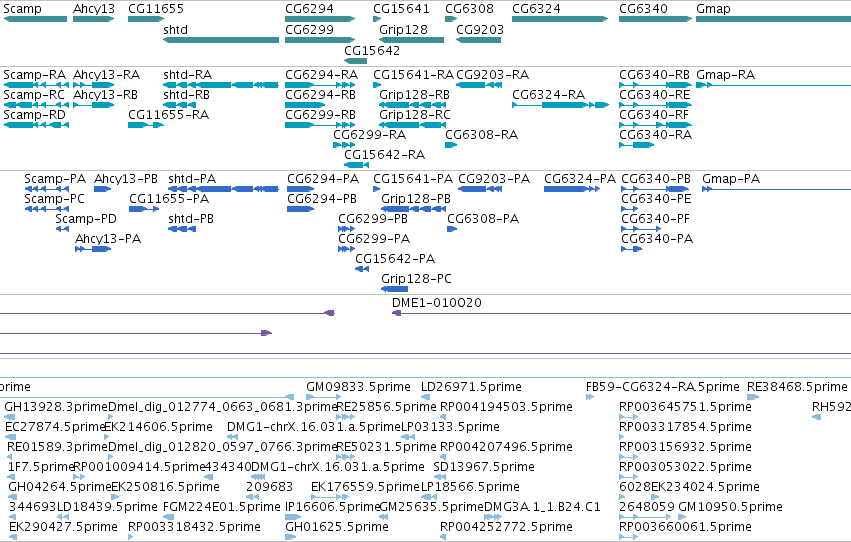Click the RP004252772.5prime label
This screenshot has height=542, width=851.
(x=506, y=527)
